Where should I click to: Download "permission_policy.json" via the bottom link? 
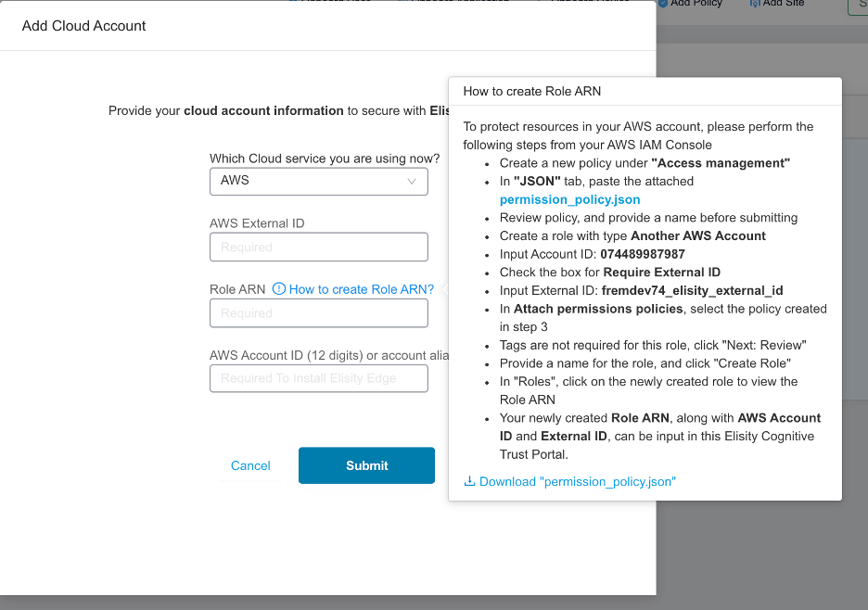tap(578, 481)
